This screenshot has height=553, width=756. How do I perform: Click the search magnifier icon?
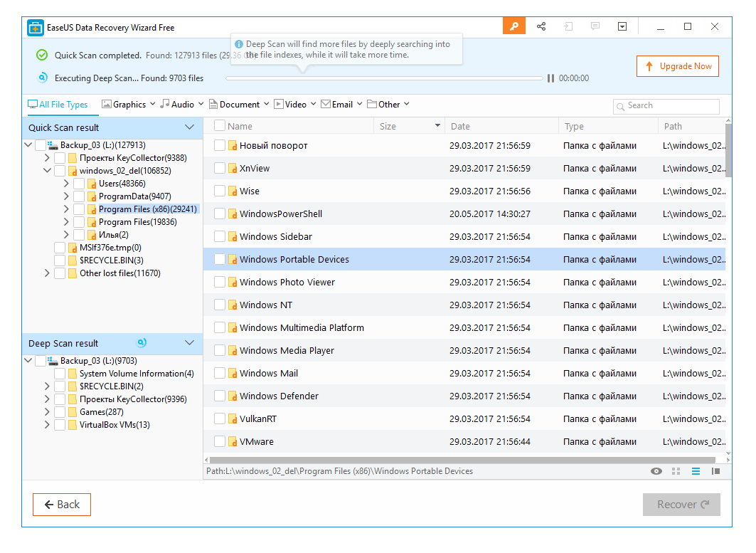pyautogui.click(x=621, y=106)
